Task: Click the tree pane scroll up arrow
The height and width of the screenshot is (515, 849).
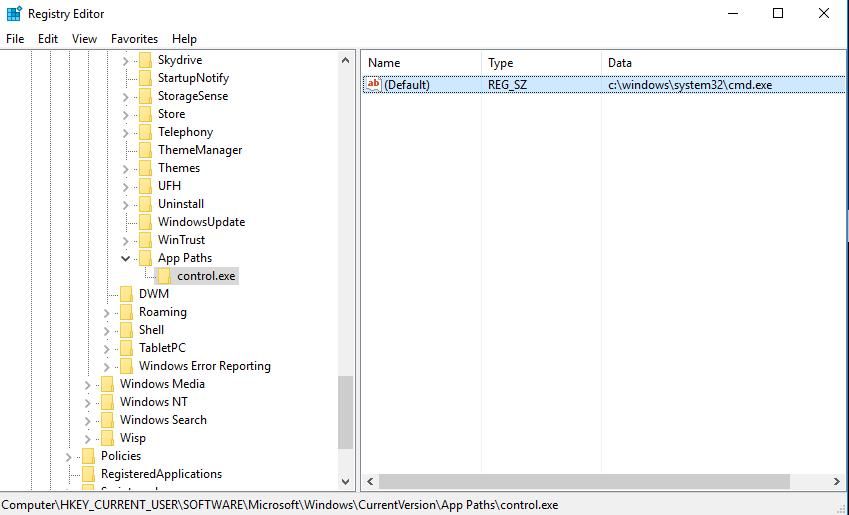Action: [345, 60]
